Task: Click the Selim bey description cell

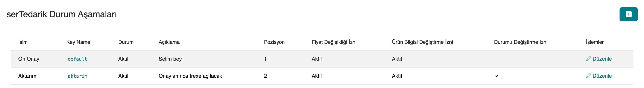Action: pos(170,59)
